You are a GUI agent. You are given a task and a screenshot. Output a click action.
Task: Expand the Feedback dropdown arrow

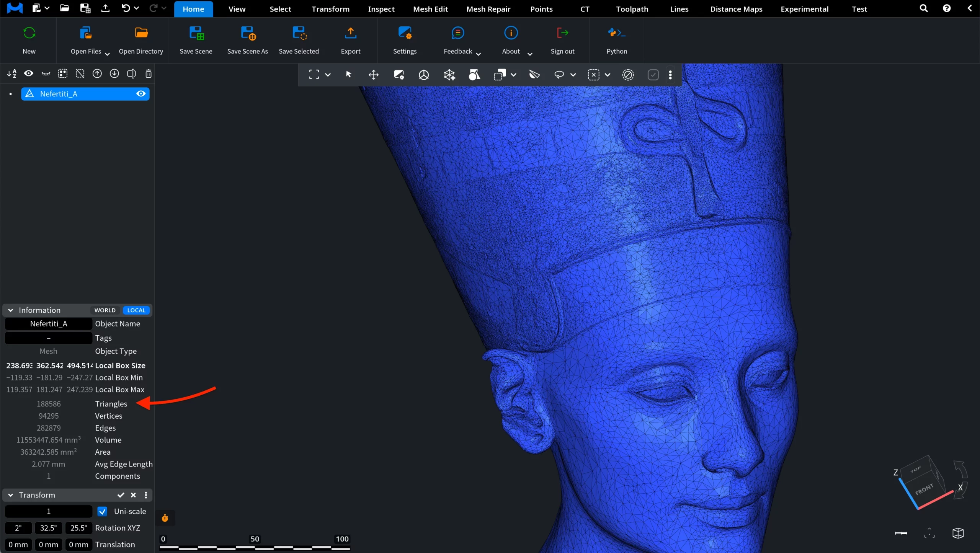pos(478,54)
